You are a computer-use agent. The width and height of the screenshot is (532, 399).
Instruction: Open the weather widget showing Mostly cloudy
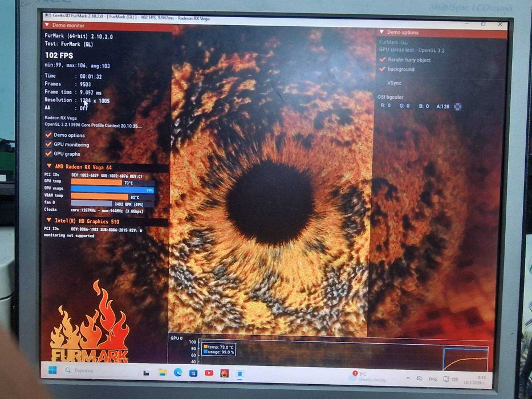(x=368, y=377)
